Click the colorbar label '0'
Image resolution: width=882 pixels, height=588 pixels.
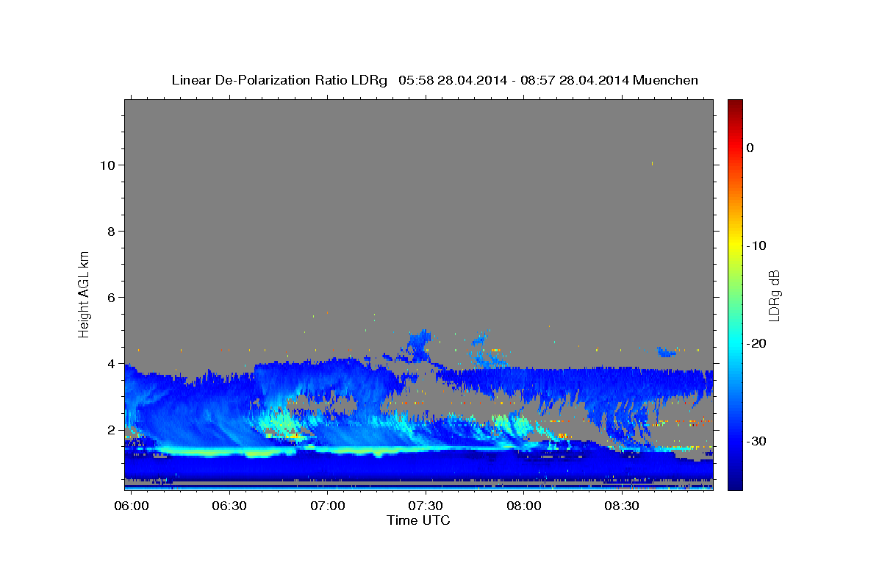point(750,148)
